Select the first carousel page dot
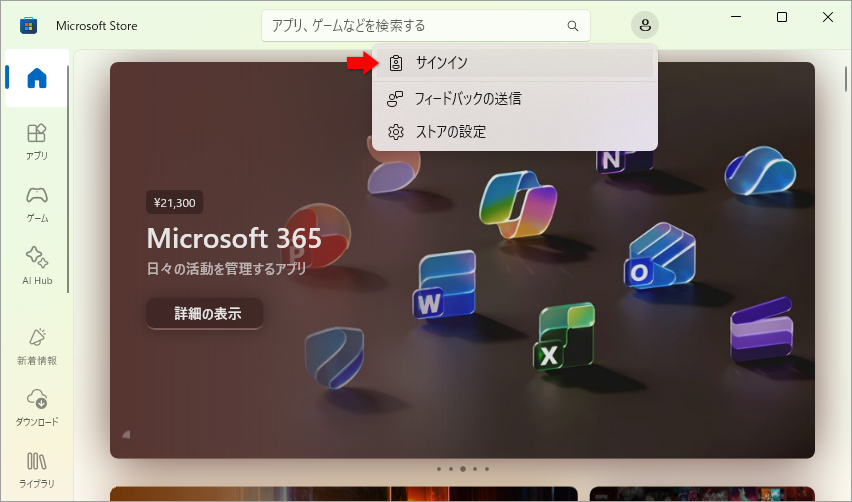 [439, 468]
